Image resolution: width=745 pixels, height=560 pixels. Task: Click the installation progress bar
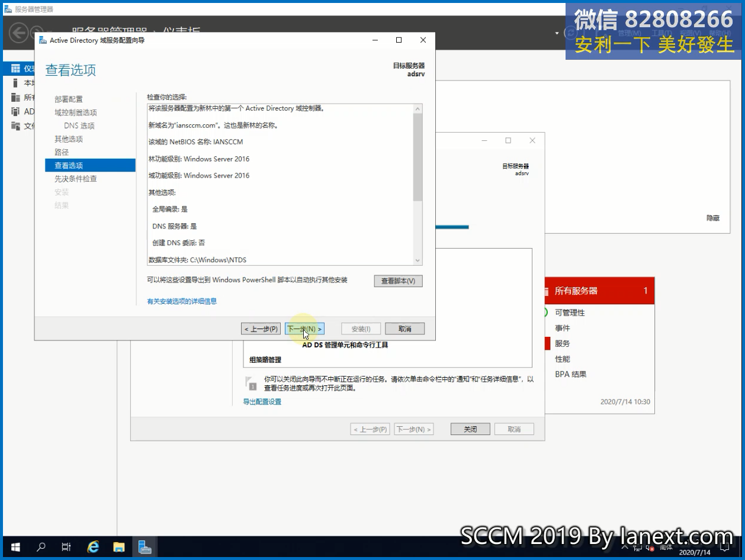tap(452, 227)
